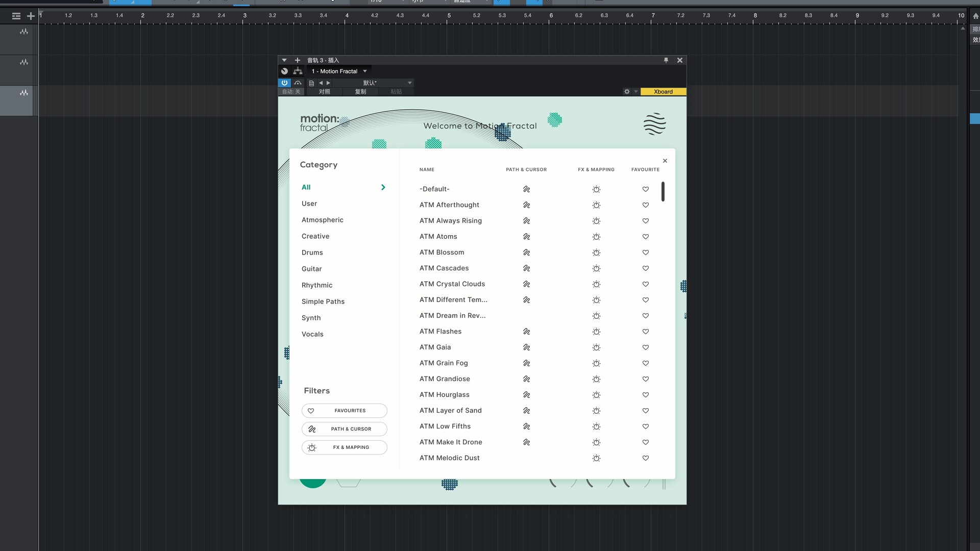Click the 自动: 关 automation button
The width and height of the screenshot is (980, 551).
pos(291,92)
